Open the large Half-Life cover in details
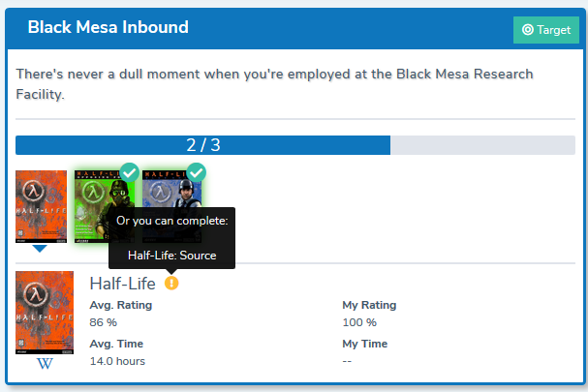Viewport: 588px width, 392px height. [45, 313]
